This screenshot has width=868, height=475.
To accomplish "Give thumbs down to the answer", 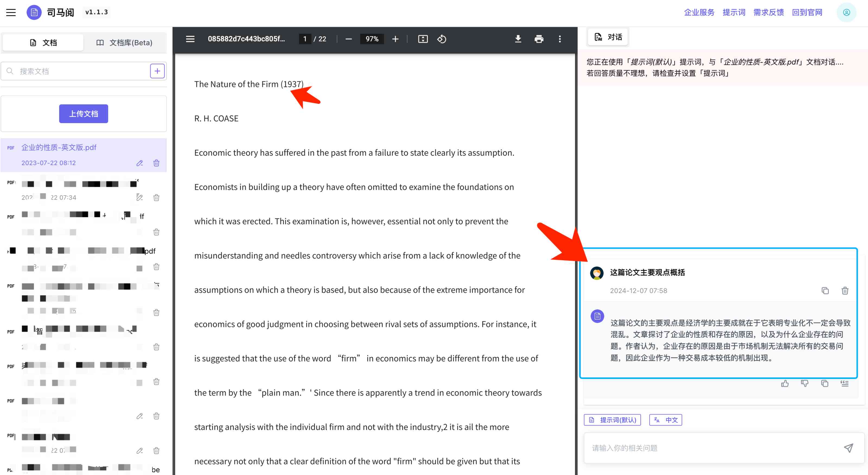I will [x=805, y=383].
